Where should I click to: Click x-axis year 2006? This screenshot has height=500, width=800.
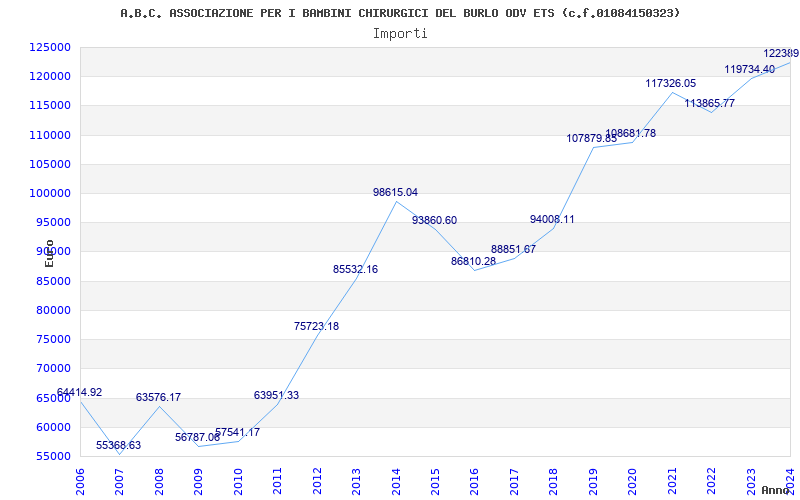[x=80, y=482]
